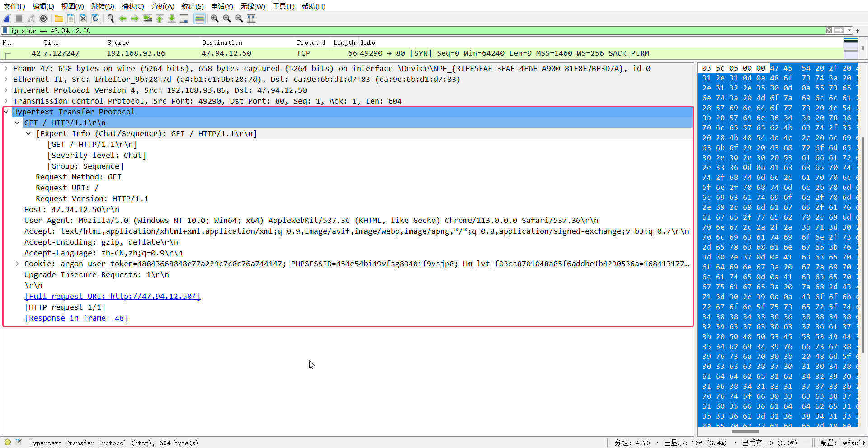Open the display filter bookmark icon
This screenshot has width=868, height=448.
[x=5, y=31]
